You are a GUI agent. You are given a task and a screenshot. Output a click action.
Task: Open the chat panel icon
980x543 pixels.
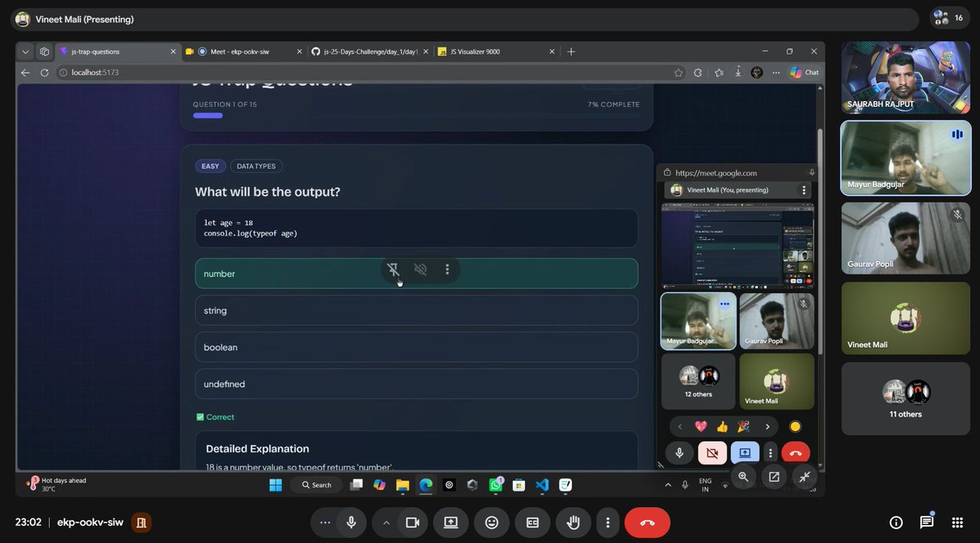(x=927, y=523)
